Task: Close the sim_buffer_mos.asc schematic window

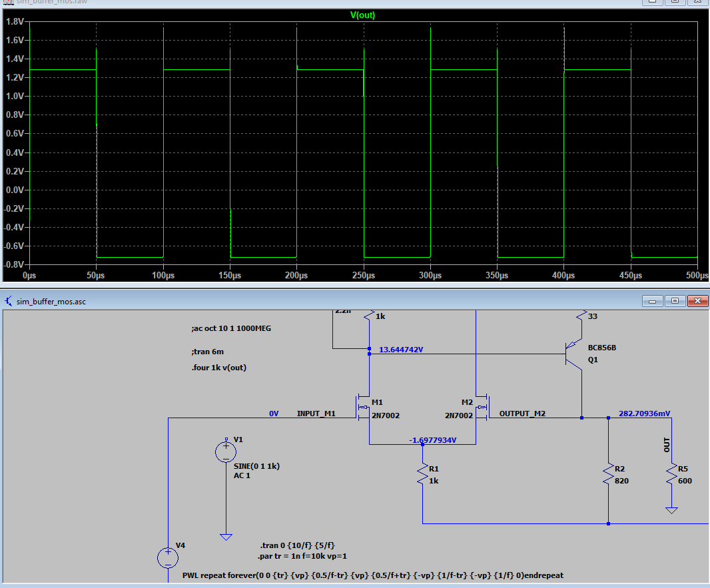Action: [697, 301]
